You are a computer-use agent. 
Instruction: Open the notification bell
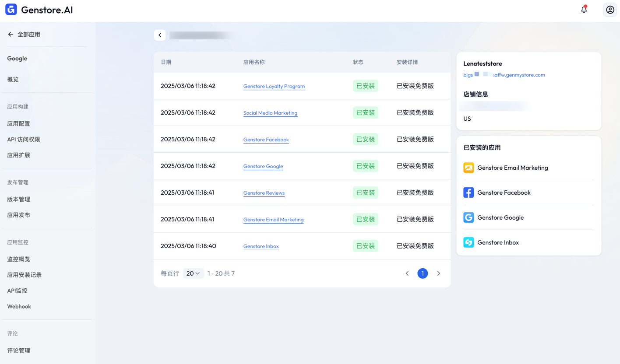(x=584, y=9)
